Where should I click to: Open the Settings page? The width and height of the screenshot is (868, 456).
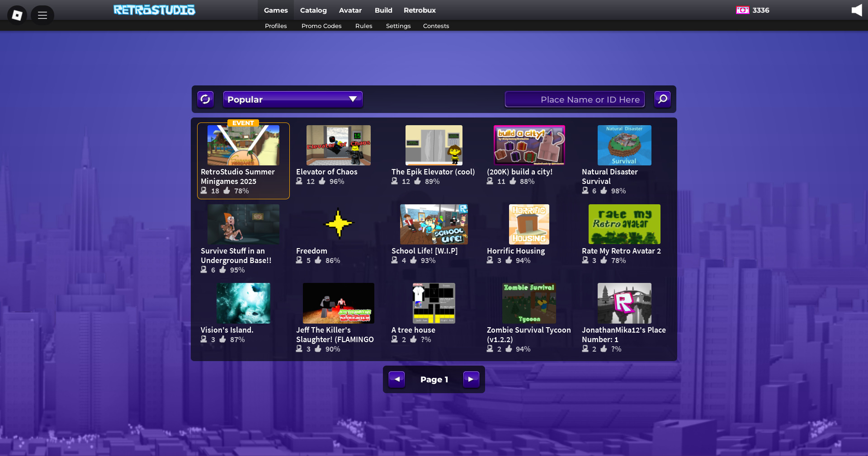(x=398, y=26)
